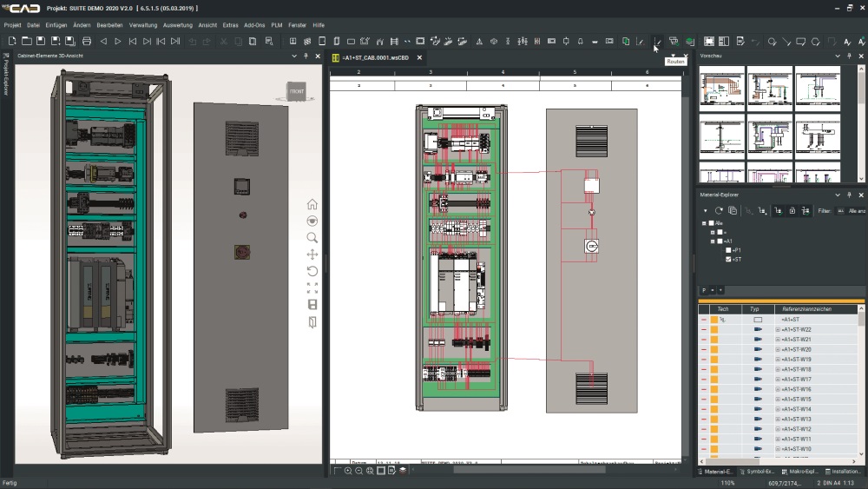Collapse the =A1 tree node
The image size is (868, 489).
coord(713,241)
